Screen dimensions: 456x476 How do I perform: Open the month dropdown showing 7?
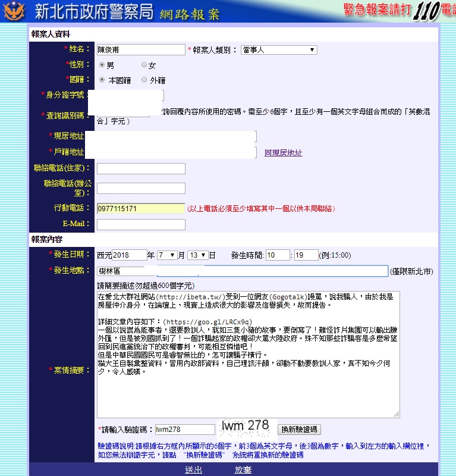tap(167, 255)
